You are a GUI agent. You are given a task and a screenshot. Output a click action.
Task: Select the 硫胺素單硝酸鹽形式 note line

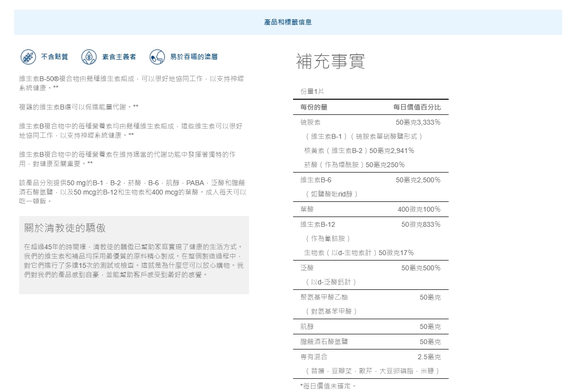[363, 136]
